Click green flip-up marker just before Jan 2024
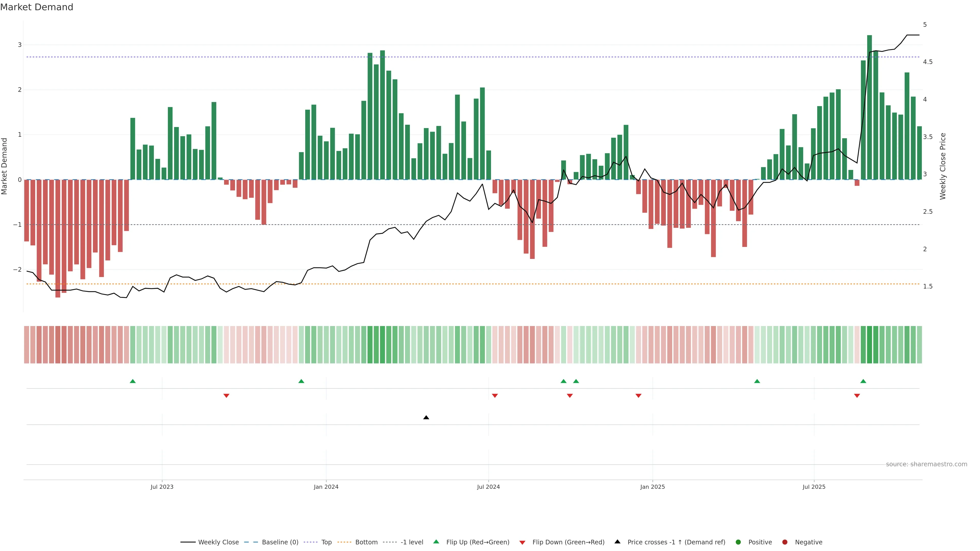The image size is (980, 551). click(301, 381)
